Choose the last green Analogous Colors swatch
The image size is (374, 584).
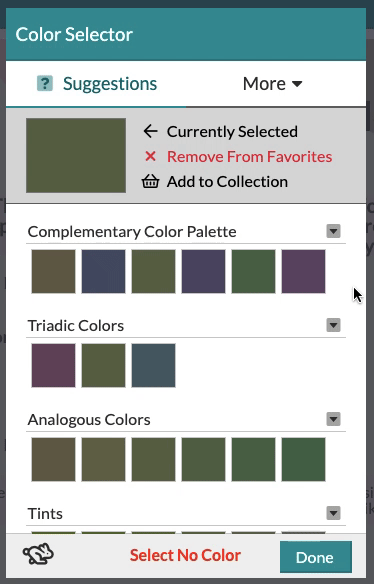tap(304, 459)
